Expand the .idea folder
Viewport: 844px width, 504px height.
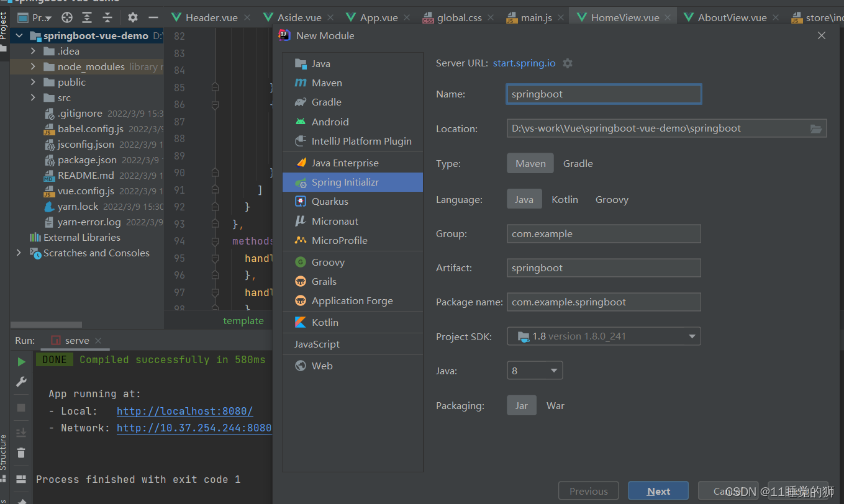pyautogui.click(x=34, y=51)
